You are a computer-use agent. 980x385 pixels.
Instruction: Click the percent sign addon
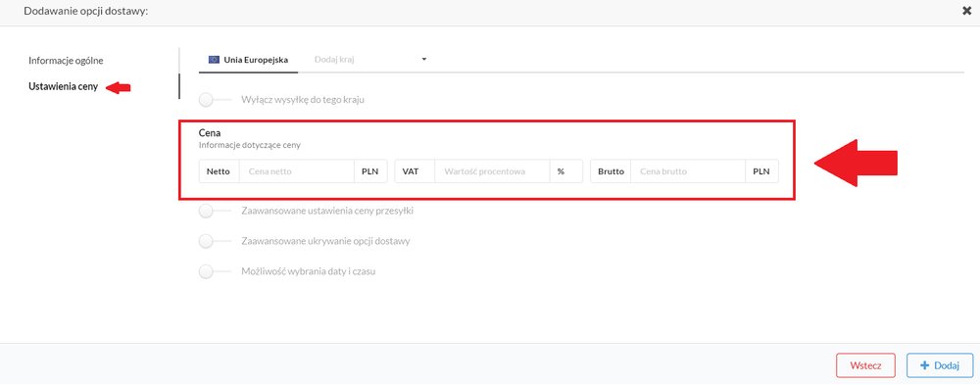[x=566, y=171]
